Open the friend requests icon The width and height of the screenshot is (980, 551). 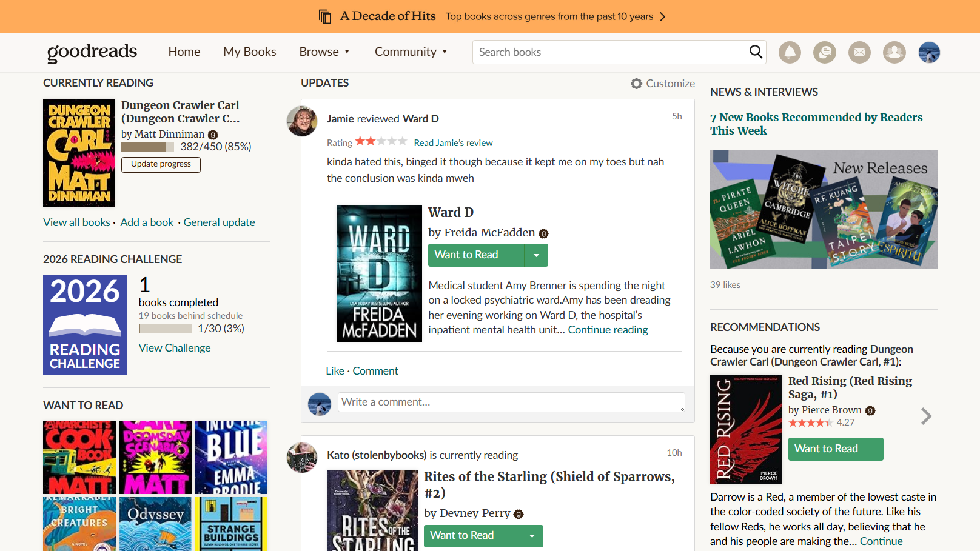point(894,52)
